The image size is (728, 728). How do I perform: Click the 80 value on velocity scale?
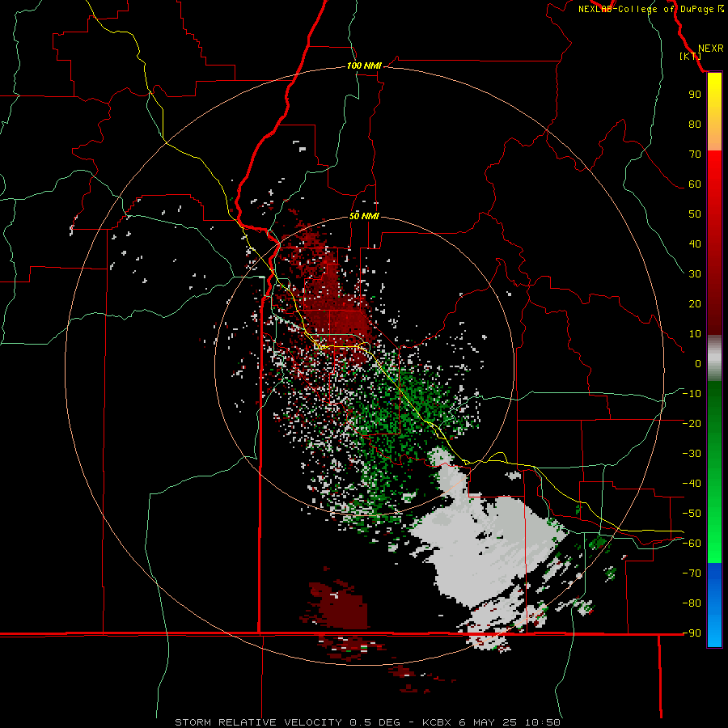[x=695, y=124]
